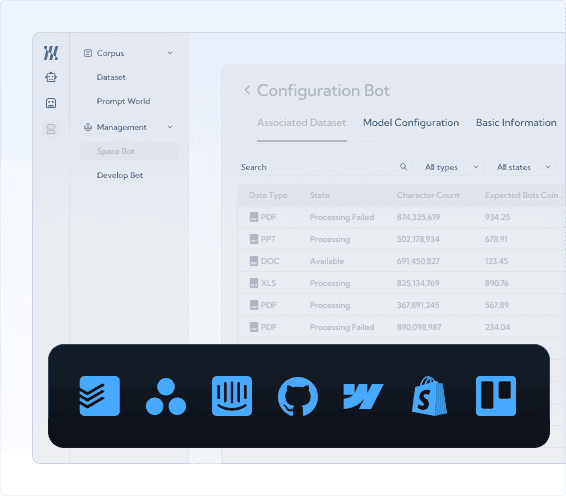Collapse the Management section chevron
Viewport: 566px width, 496px height.
coord(170,127)
